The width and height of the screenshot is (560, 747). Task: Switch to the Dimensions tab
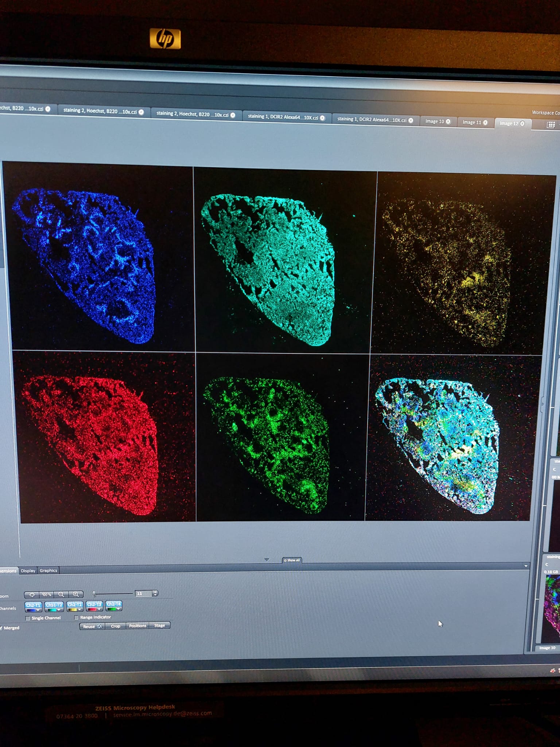pos(8,571)
